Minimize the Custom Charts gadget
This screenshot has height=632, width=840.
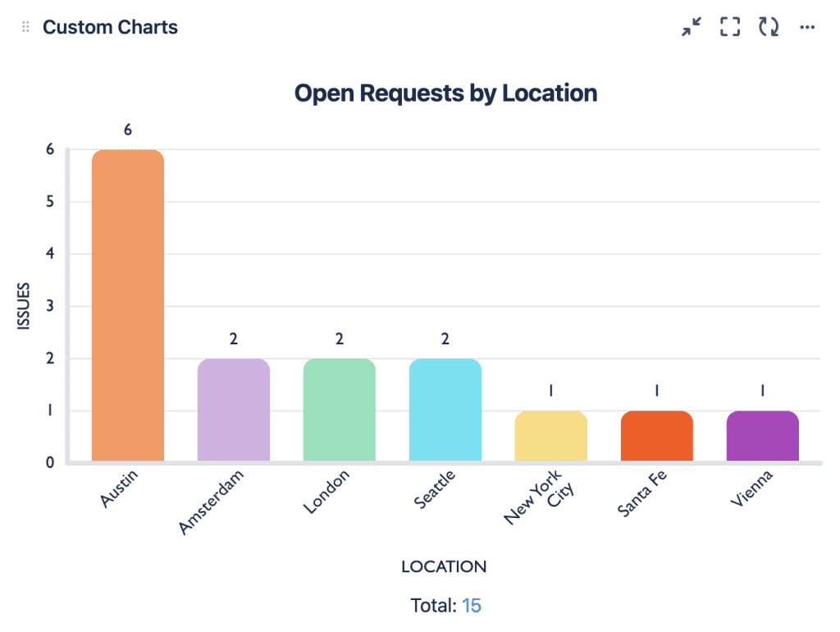click(692, 27)
